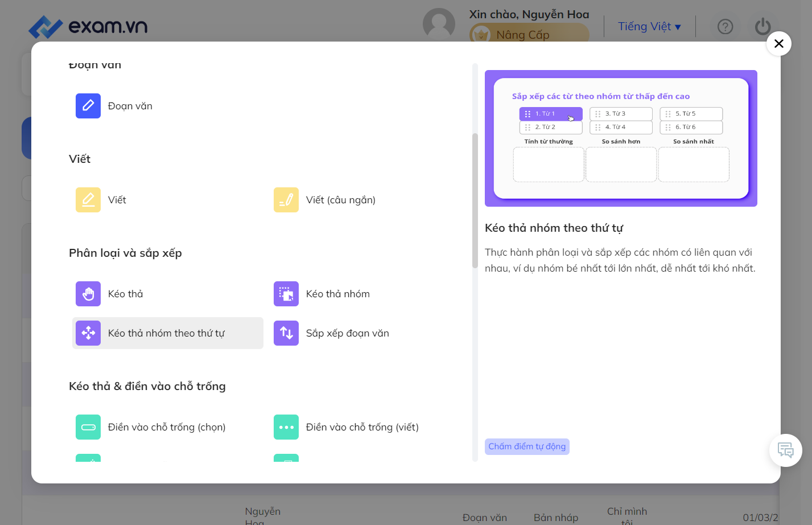Choose Sắp xếp đoạn văn label
Image resolution: width=812 pixels, height=525 pixels.
(x=348, y=333)
